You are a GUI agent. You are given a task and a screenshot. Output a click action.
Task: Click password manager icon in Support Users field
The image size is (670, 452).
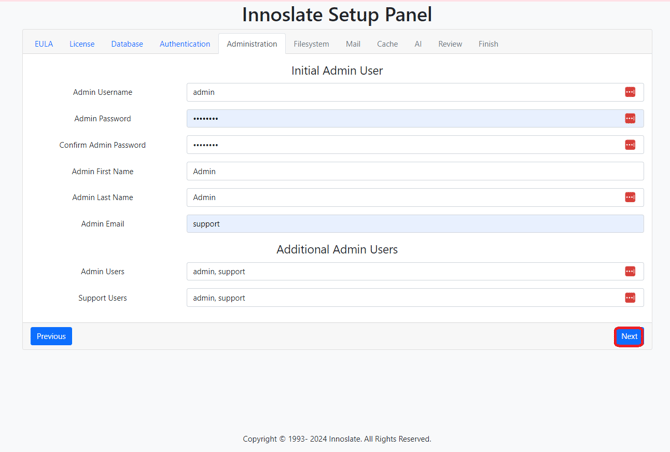coord(630,298)
